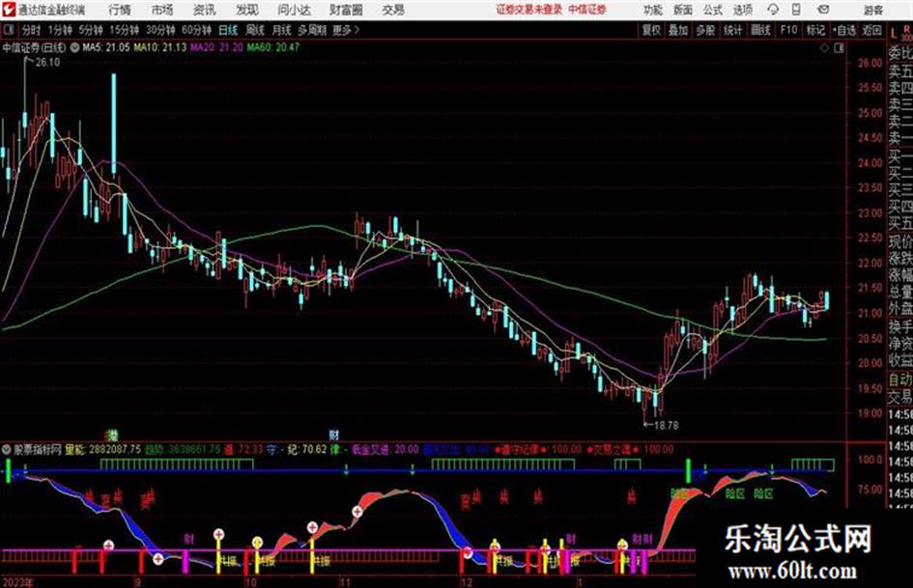Open the 资讯 menu

point(205,10)
